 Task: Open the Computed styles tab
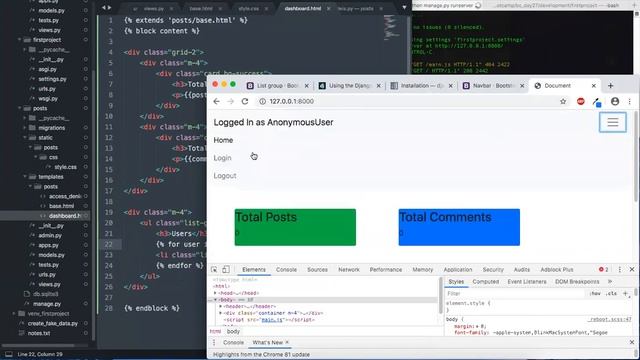pos(486,282)
